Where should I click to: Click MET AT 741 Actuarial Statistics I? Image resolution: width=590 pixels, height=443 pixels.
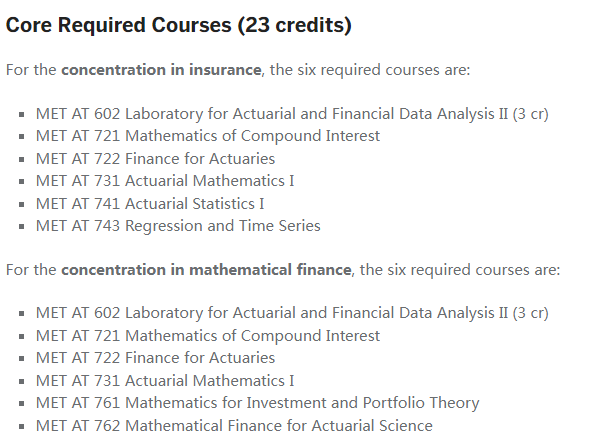coord(150,204)
